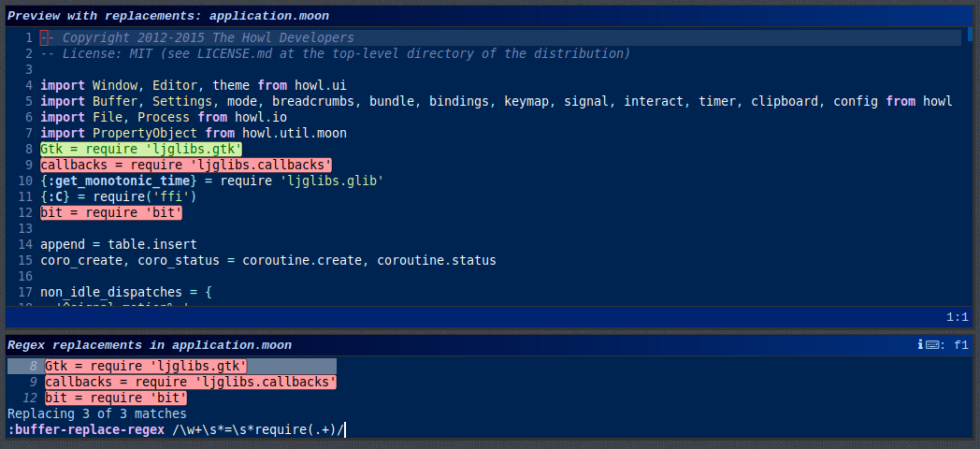Click the preview editor's vertical scrollbar thumb
980x449 pixels.
click(x=970, y=33)
